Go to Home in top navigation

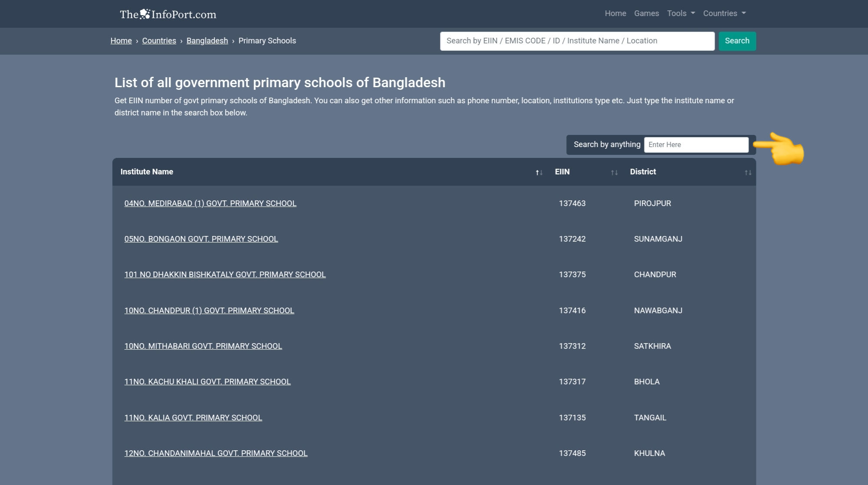(x=615, y=13)
